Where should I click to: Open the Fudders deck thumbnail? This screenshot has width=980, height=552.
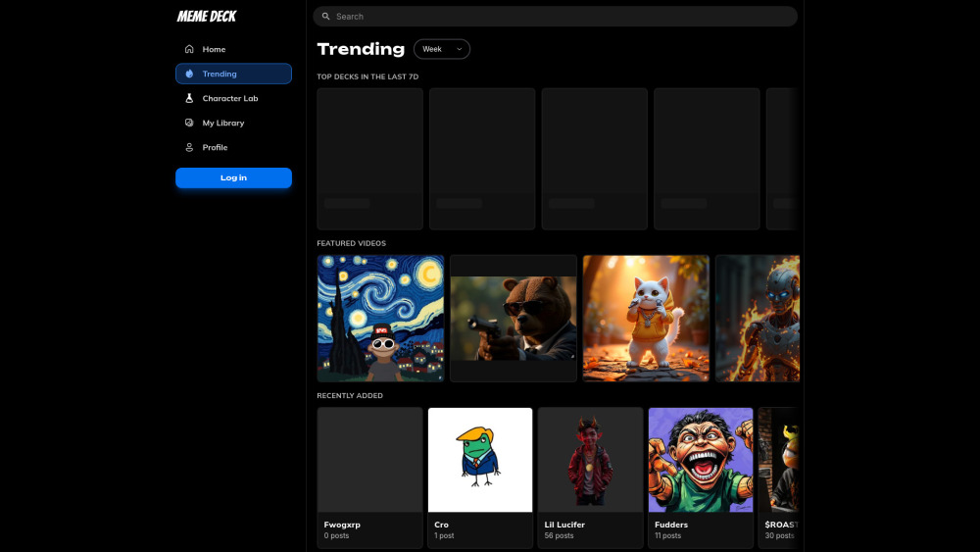pyautogui.click(x=701, y=460)
